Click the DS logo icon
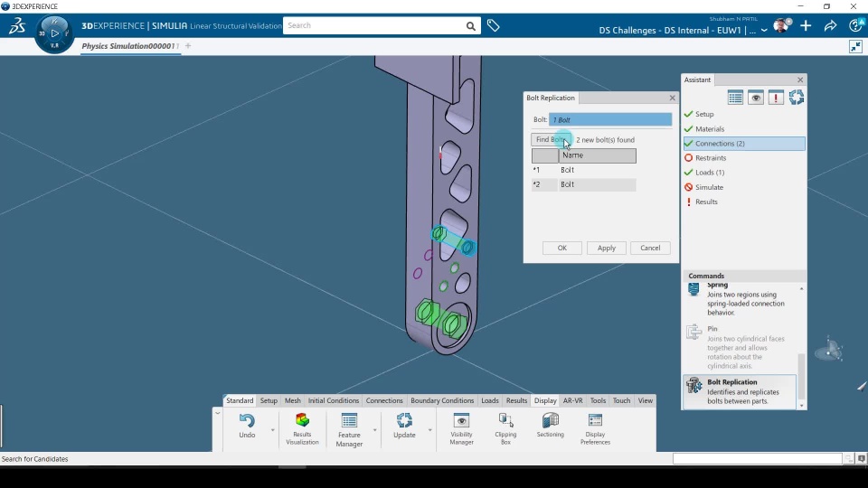This screenshot has height=488, width=868. (x=17, y=25)
